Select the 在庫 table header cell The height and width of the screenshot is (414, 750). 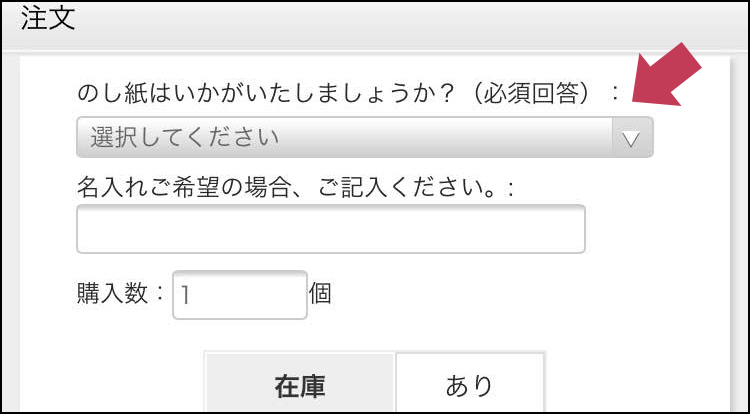tap(300, 384)
